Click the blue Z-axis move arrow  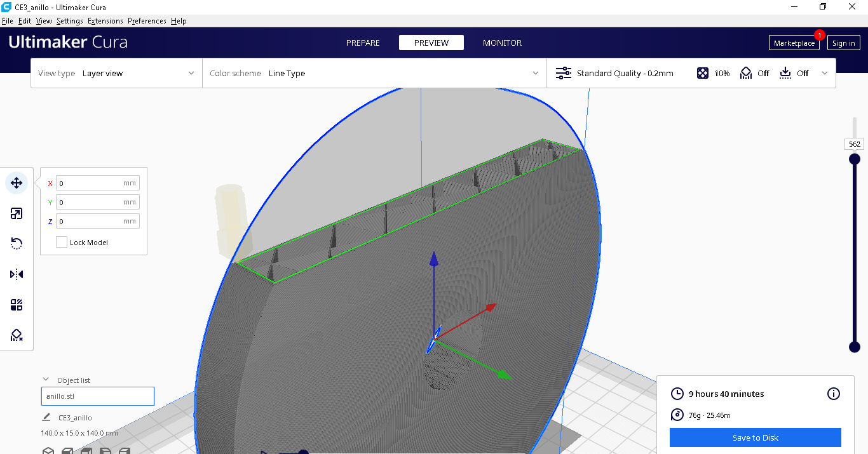point(434,260)
